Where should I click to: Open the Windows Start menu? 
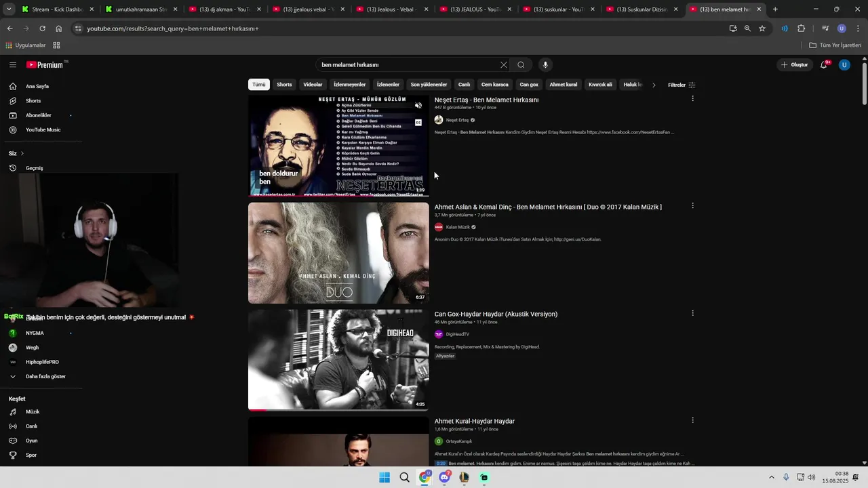tap(384, 477)
